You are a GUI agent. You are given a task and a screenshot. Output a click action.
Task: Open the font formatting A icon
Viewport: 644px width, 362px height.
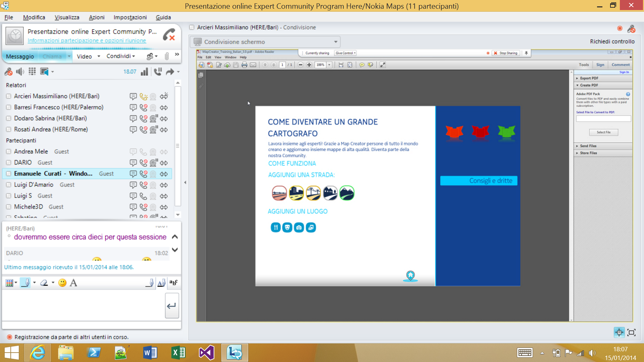(73, 283)
